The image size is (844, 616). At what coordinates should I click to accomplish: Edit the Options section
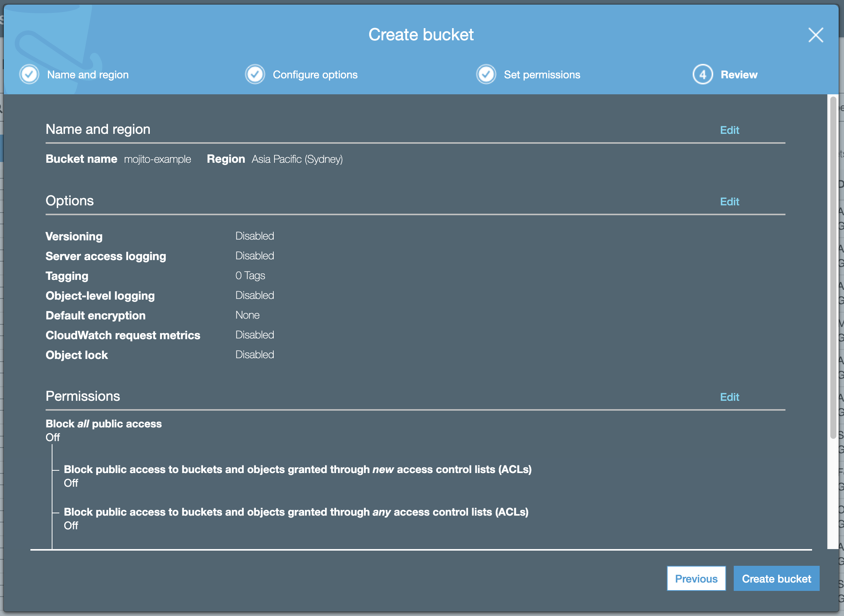click(x=729, y=202)
